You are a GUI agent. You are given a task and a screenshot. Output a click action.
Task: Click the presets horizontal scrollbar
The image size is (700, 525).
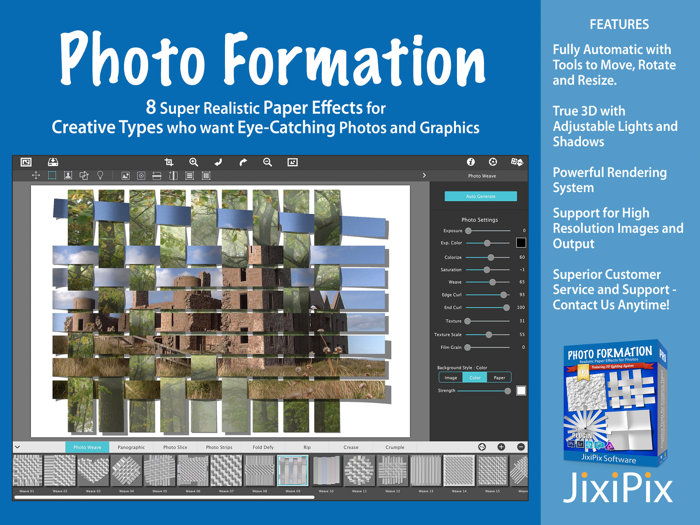tap(164, 497)
